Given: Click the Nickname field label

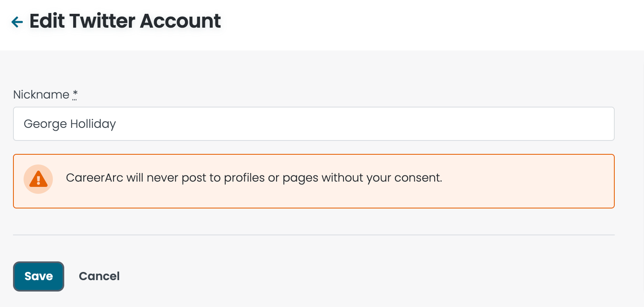Looking at the screenshot, I should (41, 94).
